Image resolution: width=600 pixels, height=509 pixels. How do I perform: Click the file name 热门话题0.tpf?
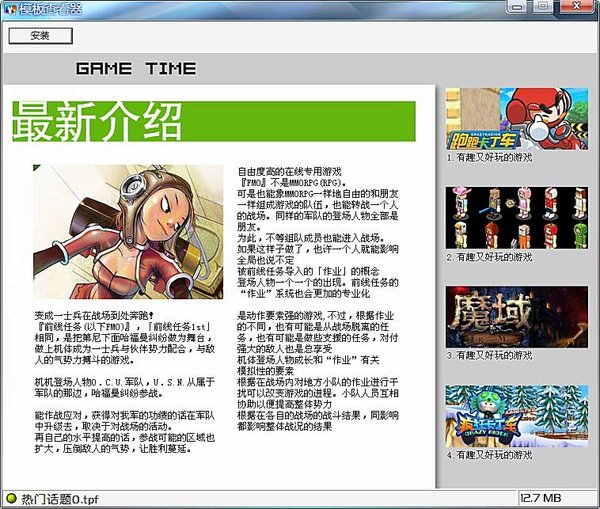pyautogui.click(x=59, y=499)
